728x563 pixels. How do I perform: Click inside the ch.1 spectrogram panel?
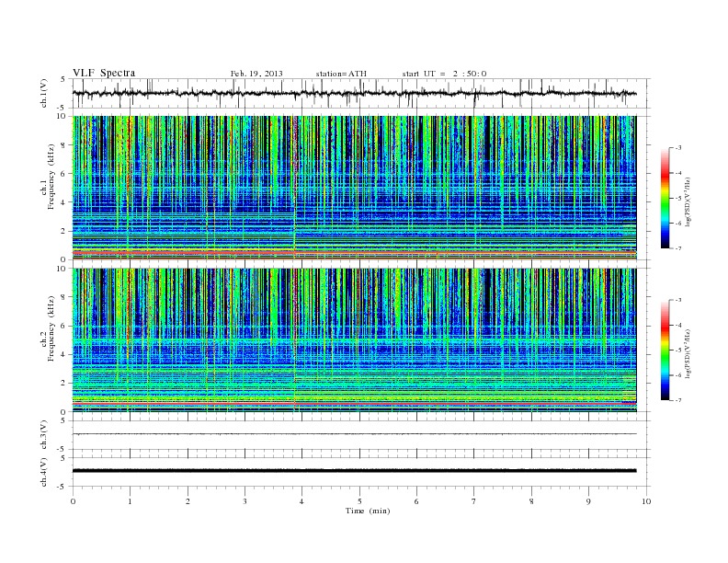point(355,188)
